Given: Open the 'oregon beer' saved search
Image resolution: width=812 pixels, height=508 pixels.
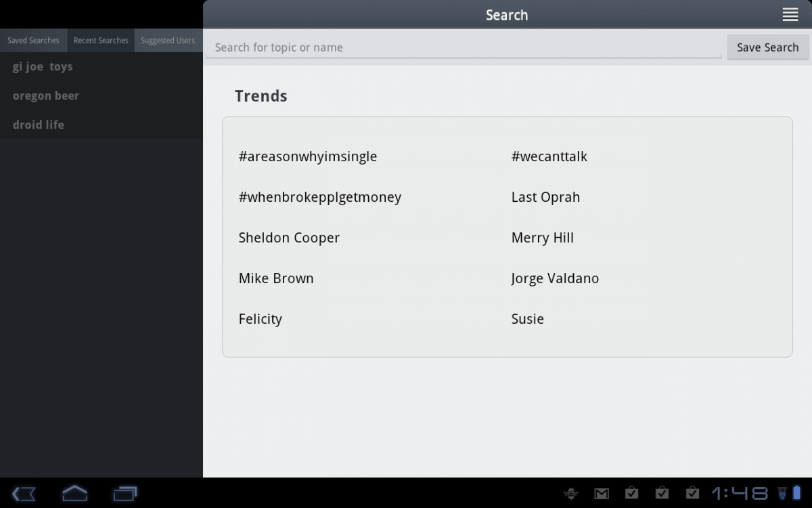Looking at the screenshot, I should 46,96.
